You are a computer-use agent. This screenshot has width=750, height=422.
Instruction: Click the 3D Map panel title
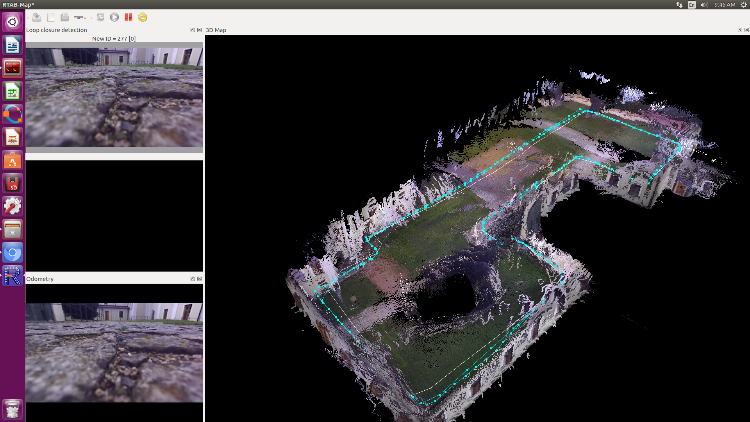pyautogui.click(x=216, y=30)
